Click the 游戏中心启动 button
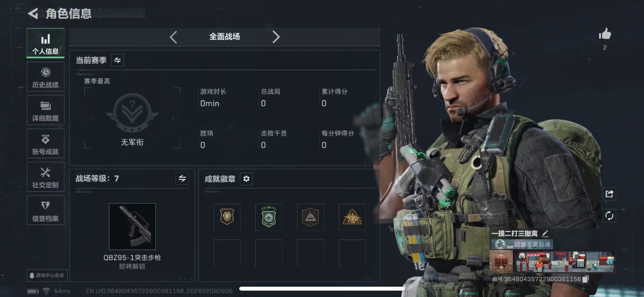 tap(47, 275)
